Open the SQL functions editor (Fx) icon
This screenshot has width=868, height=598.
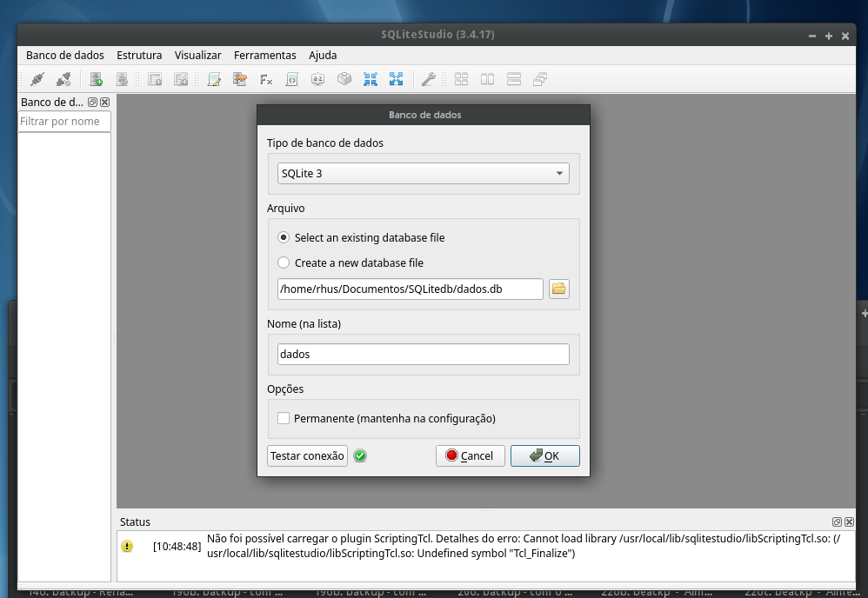tap(266, 79)
